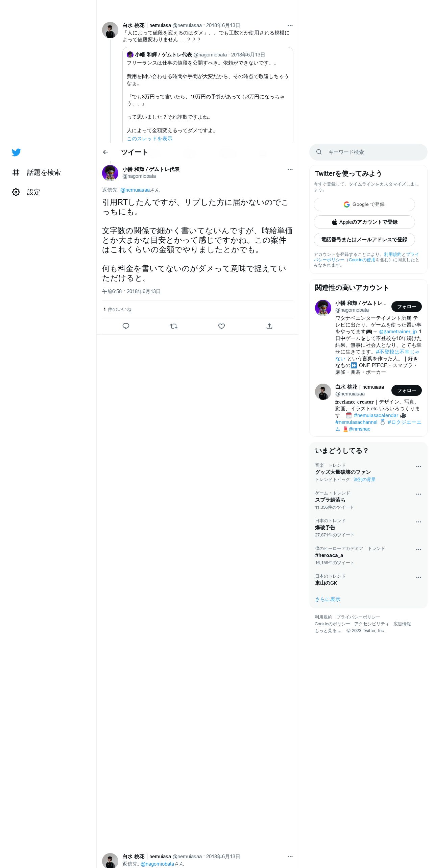434x868 pixels.
Task: Select 設定 in the left sidebar
Action: (33, 192)
